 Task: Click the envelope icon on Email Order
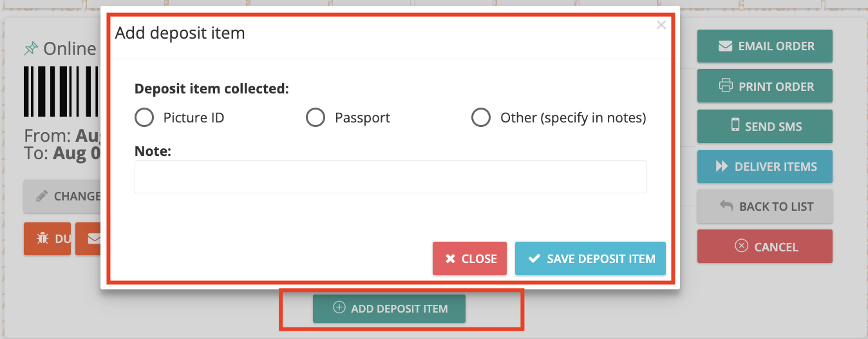coord(725,46)
